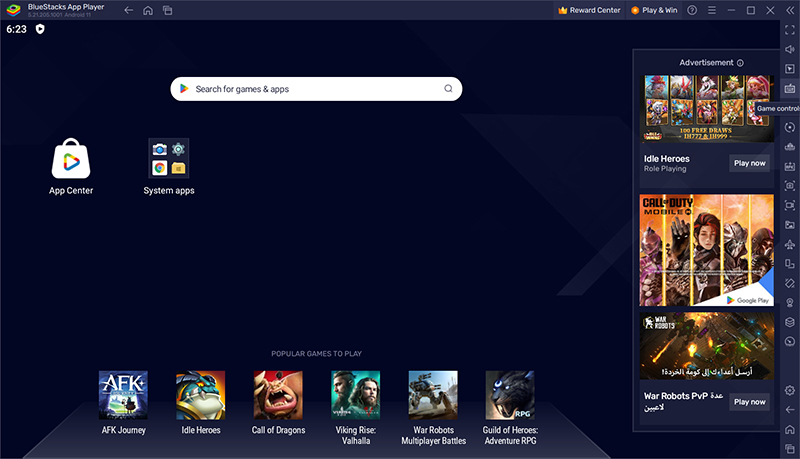800x459 pixels.
Task: Collapse the sidebar with double chevron
Action: pos(790,10)
